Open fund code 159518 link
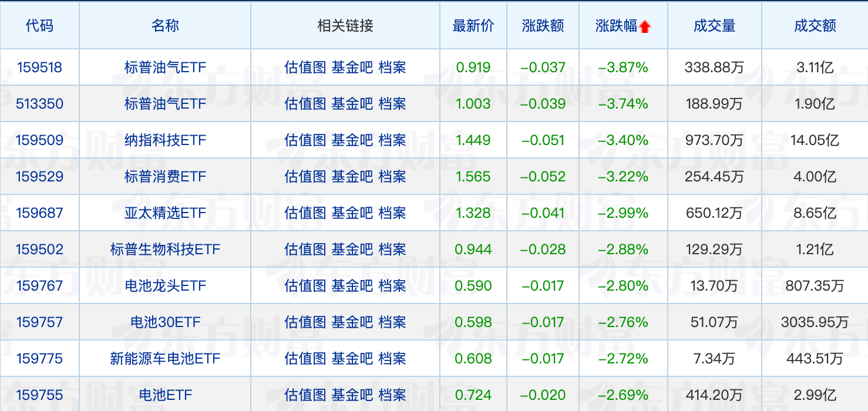 click(x=39, y=68)
